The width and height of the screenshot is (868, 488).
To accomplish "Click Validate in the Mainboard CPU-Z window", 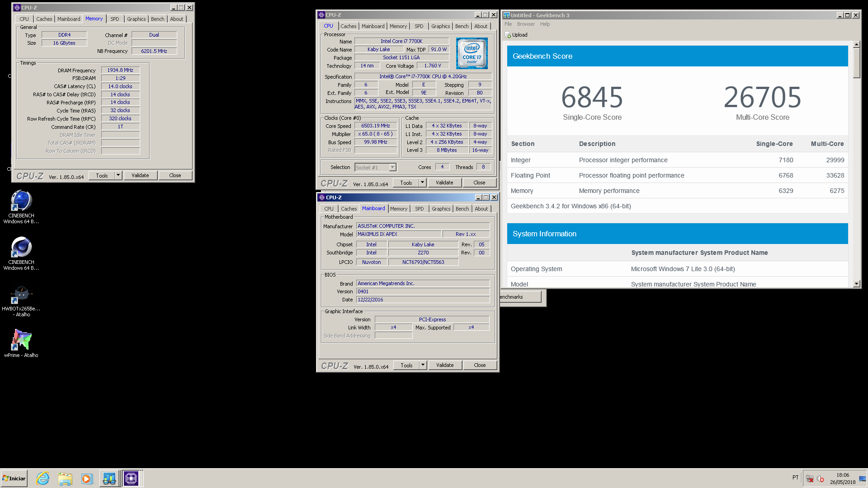I will point(445,365).
